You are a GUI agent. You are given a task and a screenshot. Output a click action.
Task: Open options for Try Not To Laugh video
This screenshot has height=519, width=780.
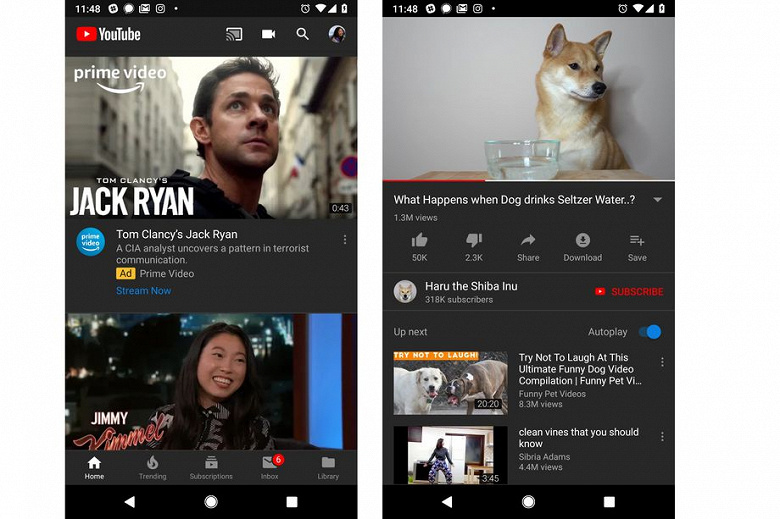pyautogui.click(x=662, y=362)
